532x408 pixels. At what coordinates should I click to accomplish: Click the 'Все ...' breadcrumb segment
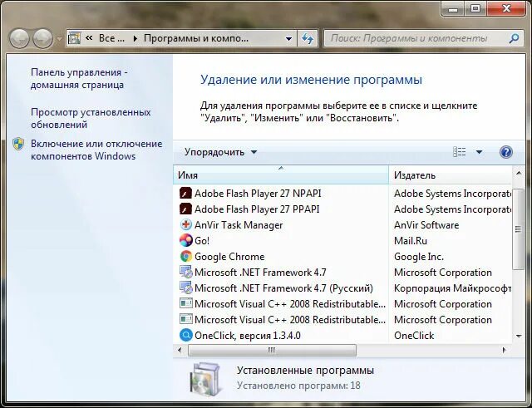point(111,38)
